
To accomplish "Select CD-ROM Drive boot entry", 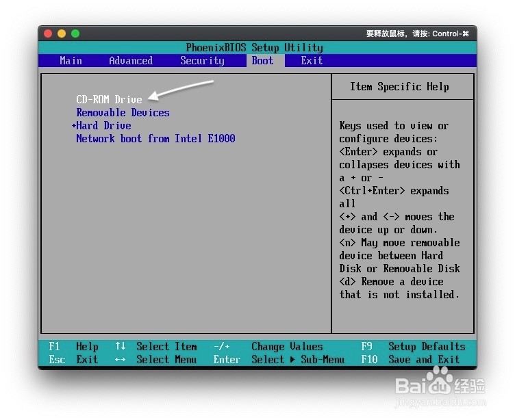I will [x=109, y=99].
